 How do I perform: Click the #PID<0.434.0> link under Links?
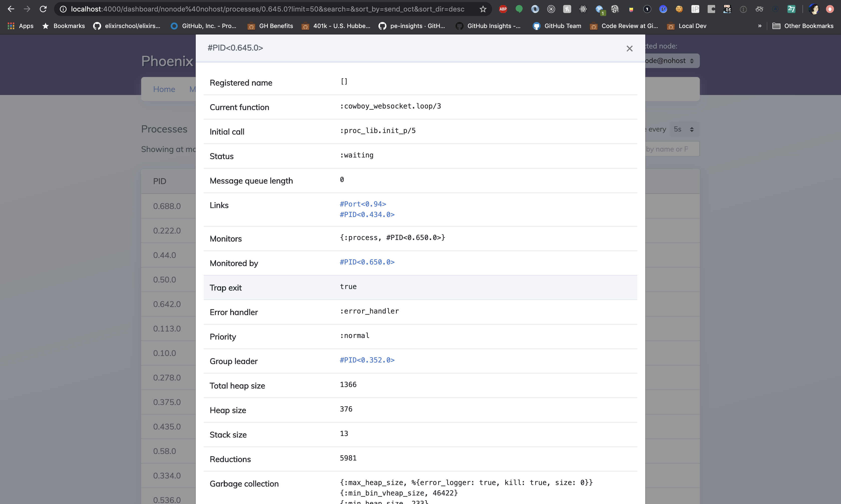[x=367, y=215]
